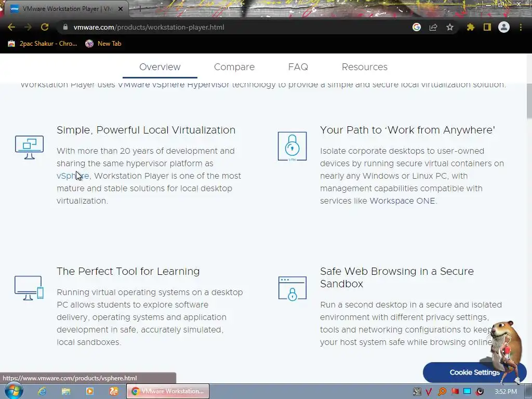Switch to the Overview tab
The height and width of the screenshot is (399, 532).
click(160, 67)
